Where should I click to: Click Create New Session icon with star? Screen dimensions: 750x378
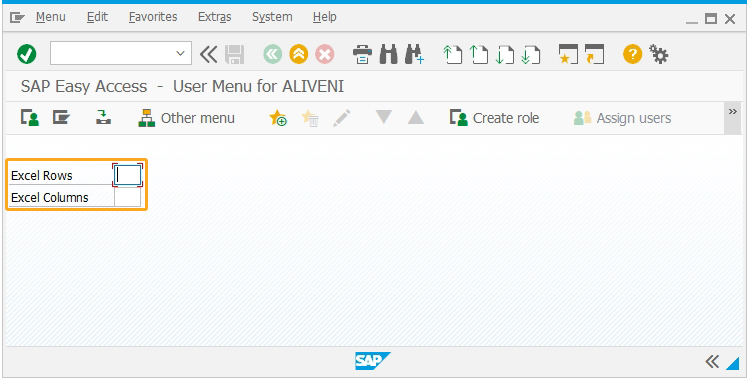coord(568,54)
